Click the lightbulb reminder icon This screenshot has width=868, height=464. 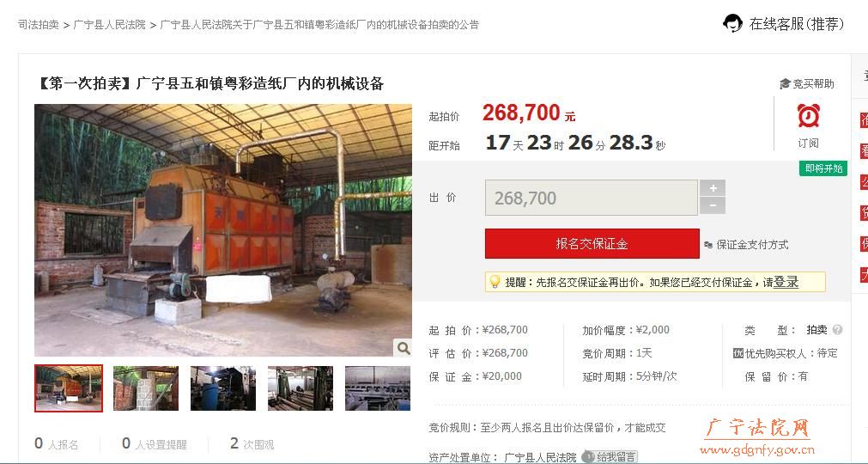point(495,282)
